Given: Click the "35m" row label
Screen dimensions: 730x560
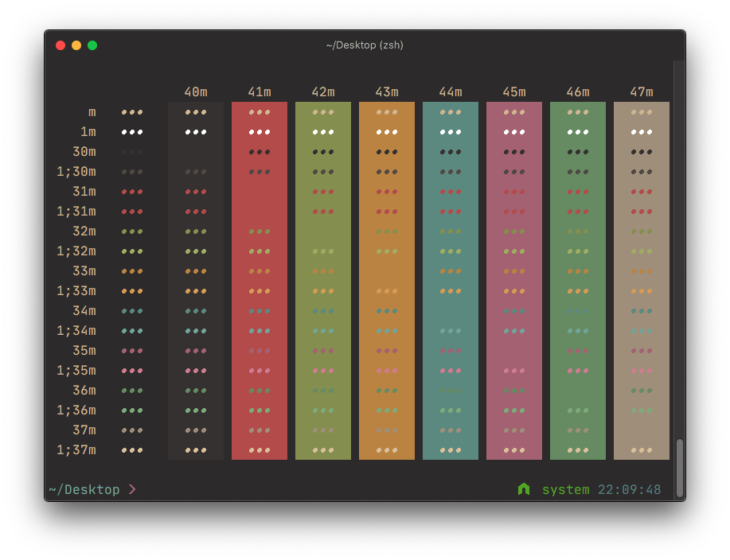Looking at the screenshot, I should (86, 350).
